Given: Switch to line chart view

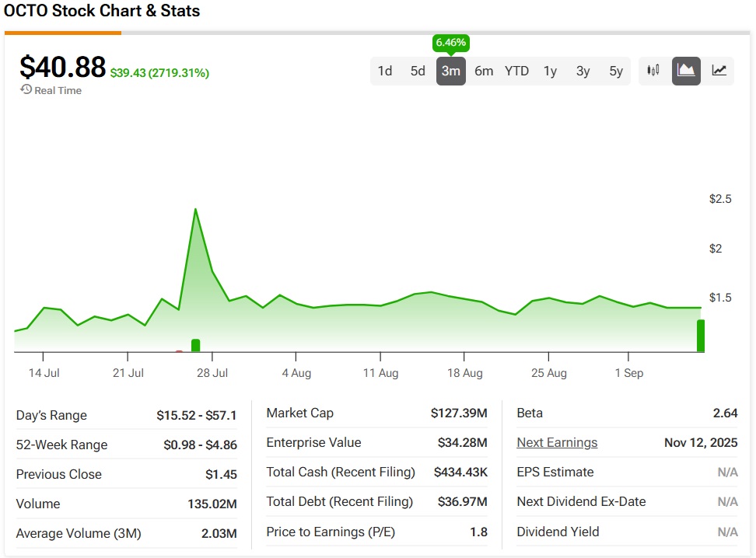Looking at the screenshot, I should click(x=719, y=71).
